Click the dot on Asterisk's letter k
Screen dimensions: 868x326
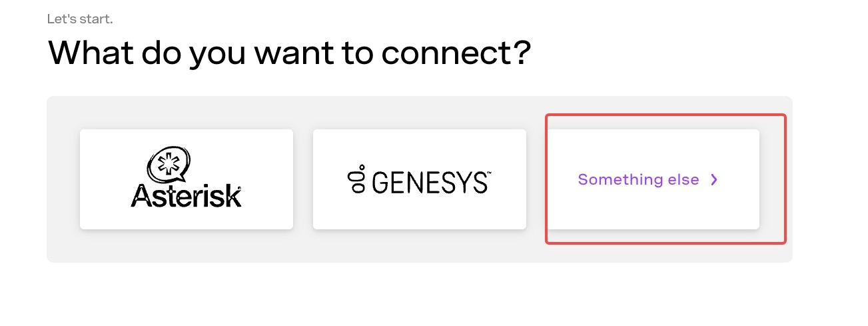239,188
